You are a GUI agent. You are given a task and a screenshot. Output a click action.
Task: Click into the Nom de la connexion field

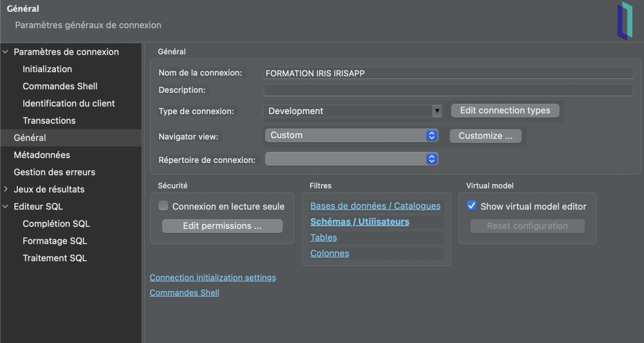coord(448,73)
